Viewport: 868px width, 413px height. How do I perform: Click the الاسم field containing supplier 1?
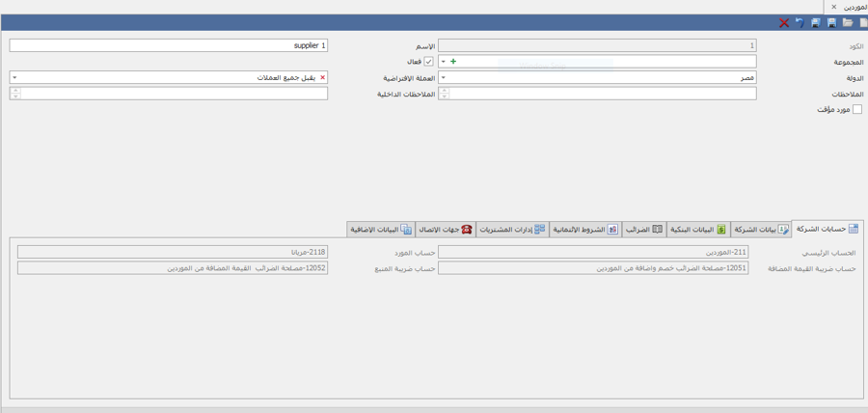(169, 45)
